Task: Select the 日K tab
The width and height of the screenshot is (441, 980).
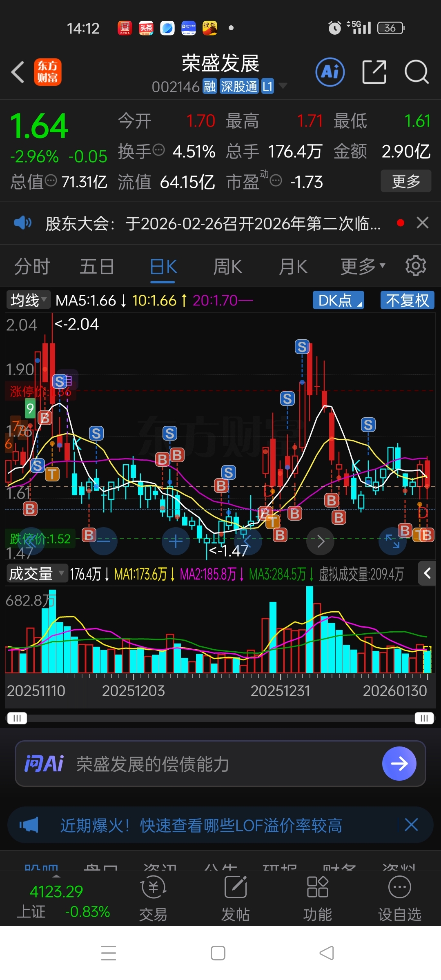Action: click(163, 267)
